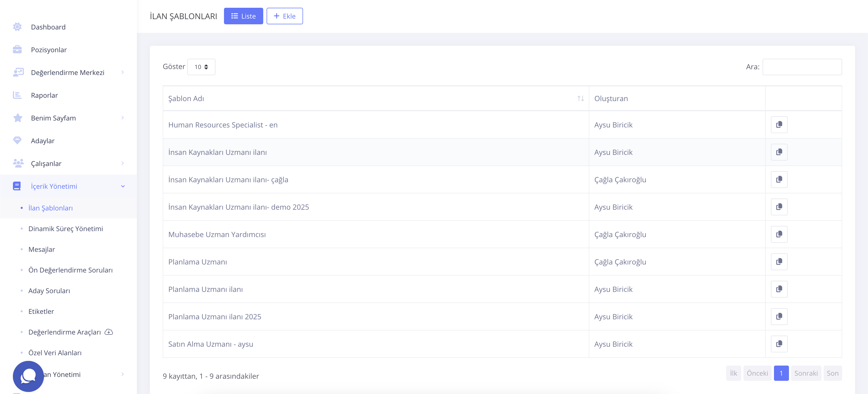Click the Pozisyonlar briefcase icon
Screen dimensions: 868x394
17,50
